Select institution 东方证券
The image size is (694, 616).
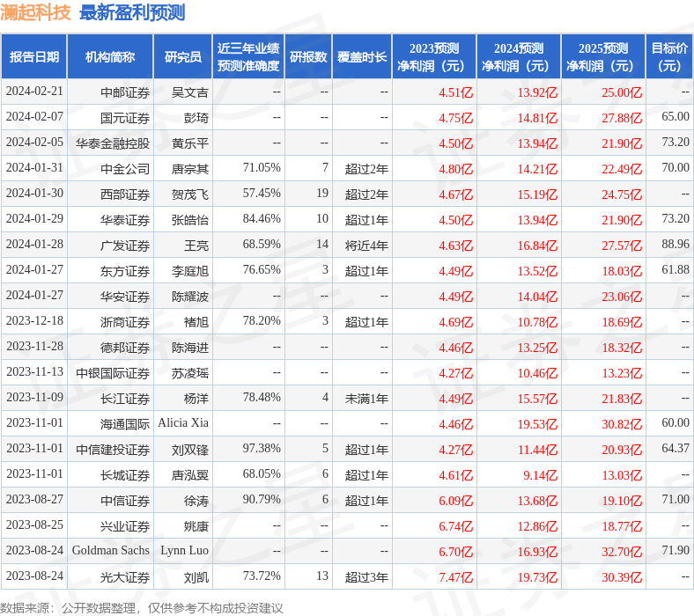[x=125, y=272]
